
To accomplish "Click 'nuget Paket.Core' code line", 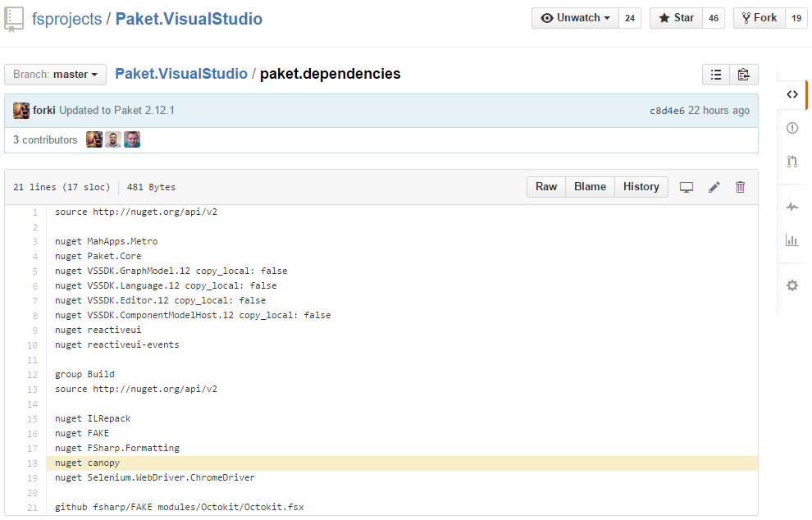I will (x=98, y=257).
